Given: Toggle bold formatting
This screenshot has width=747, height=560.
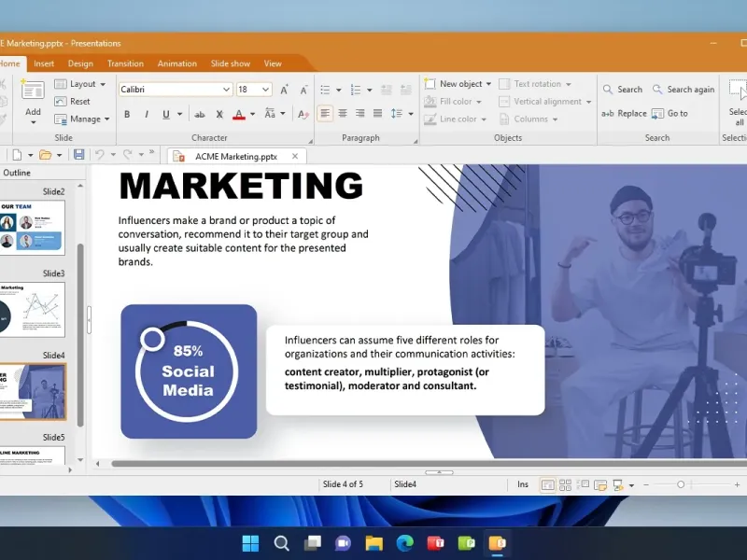Looking at the screenshot, I should click(127, 114).
